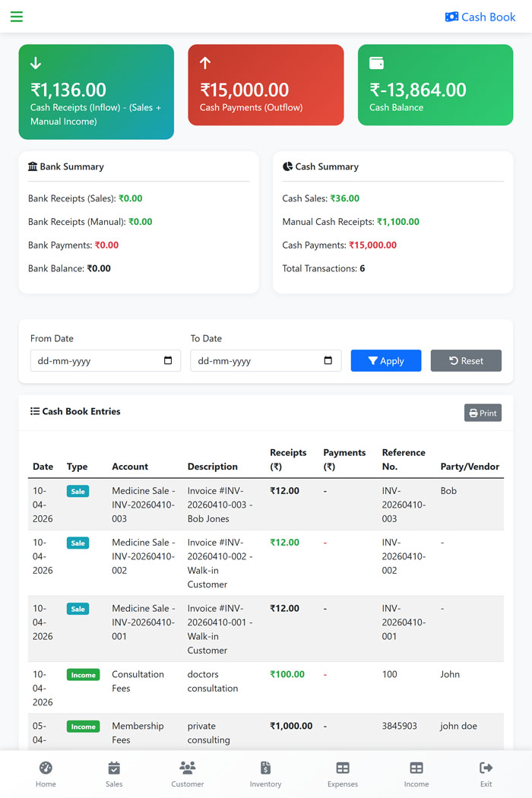Click the Income badge for Membership Fees
Image resolution: width=532 pixels, height=798 pixels.
[x=83, y=727]
